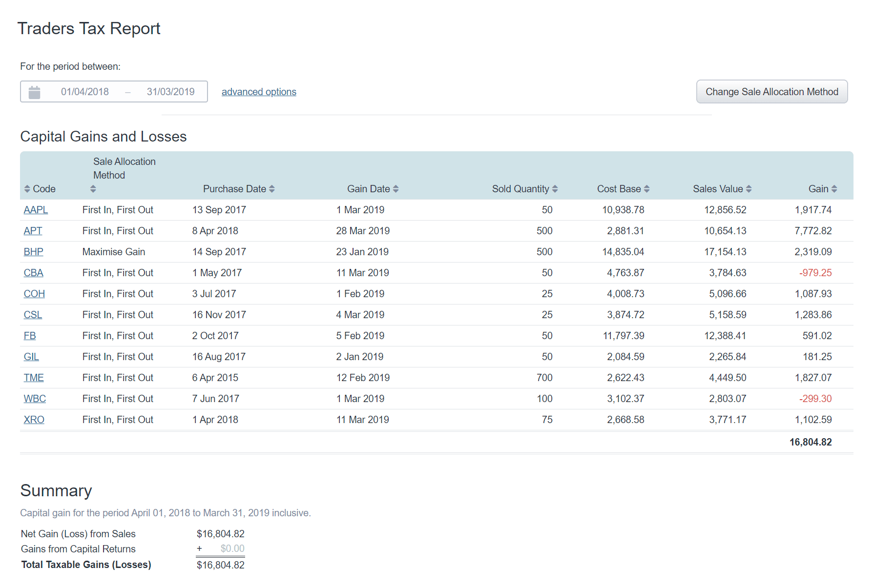874x588 pixels.
Task: Open the COH holding link
Action: tap(34, 294)
